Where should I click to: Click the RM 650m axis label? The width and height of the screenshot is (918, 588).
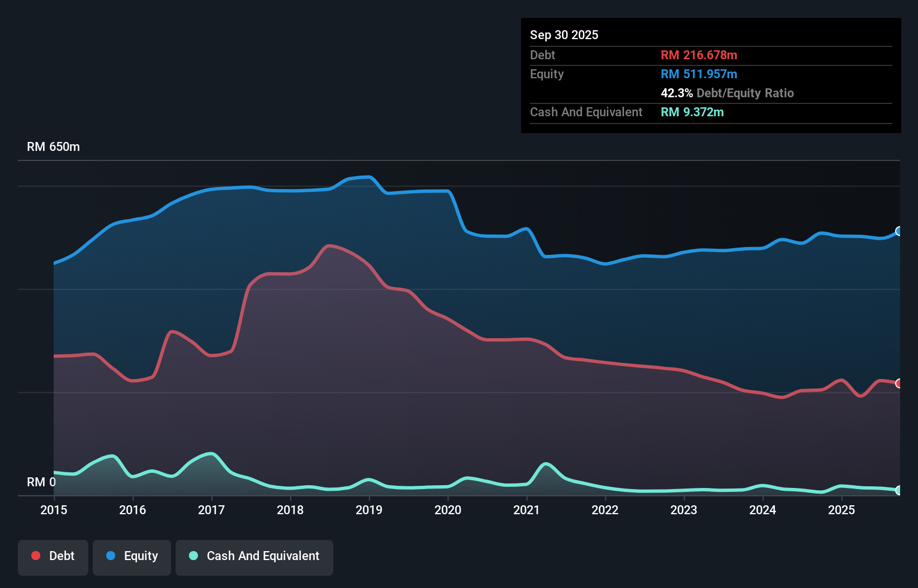coord(53,146)
